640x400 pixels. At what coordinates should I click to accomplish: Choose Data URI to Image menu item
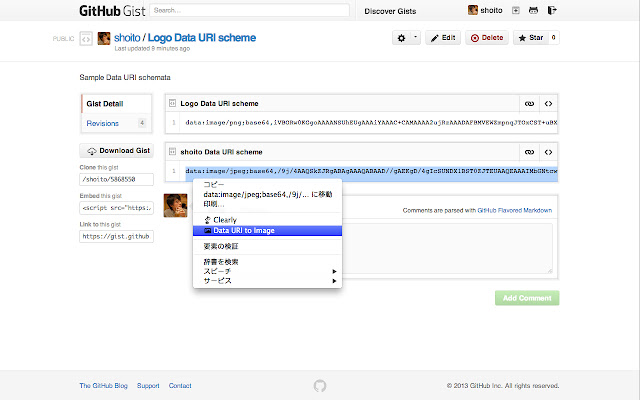click(267, 231)
